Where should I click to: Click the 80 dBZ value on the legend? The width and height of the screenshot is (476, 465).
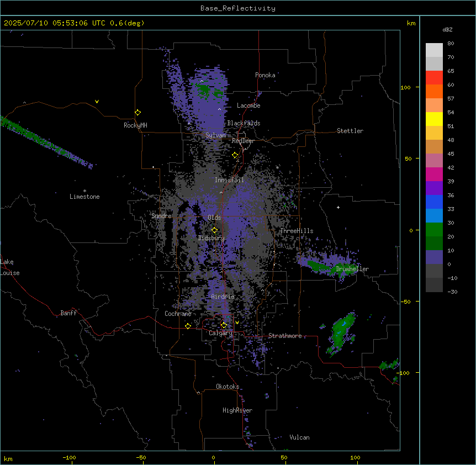[451, 44]
